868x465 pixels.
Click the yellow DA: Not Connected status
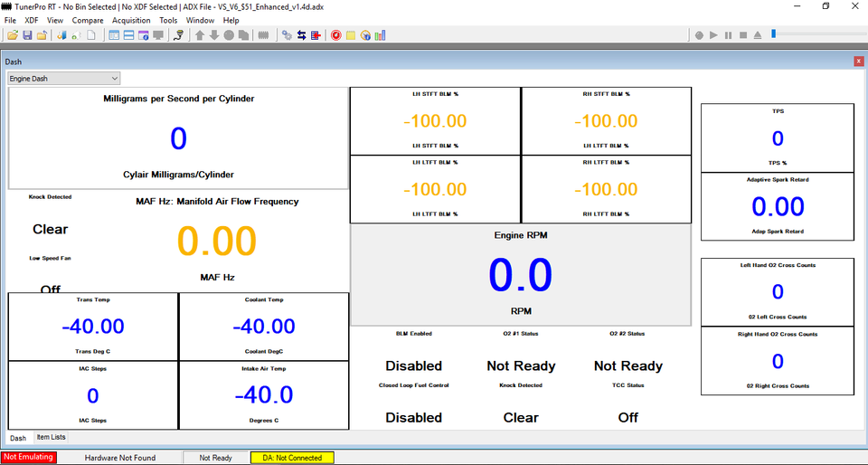(292, 458)
